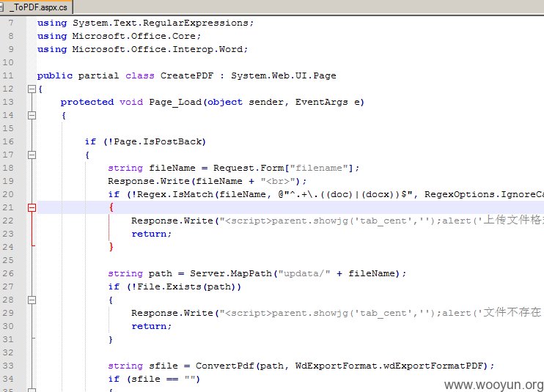Select the _ToPDF.aspx.cs file tab
544x392 pixels.
[36, 7]
